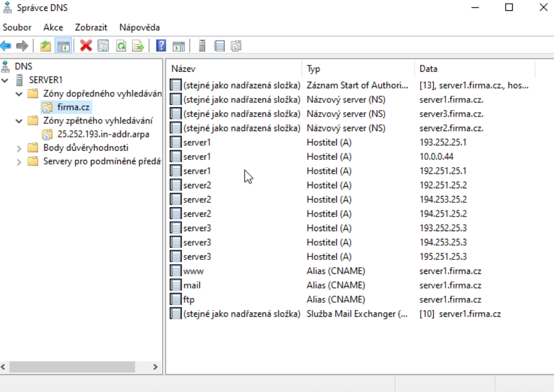This screenshot has height=392, width=554.
Task: Collapse Zóny dopředného vyhledávání folder
Action: (19, 94)
